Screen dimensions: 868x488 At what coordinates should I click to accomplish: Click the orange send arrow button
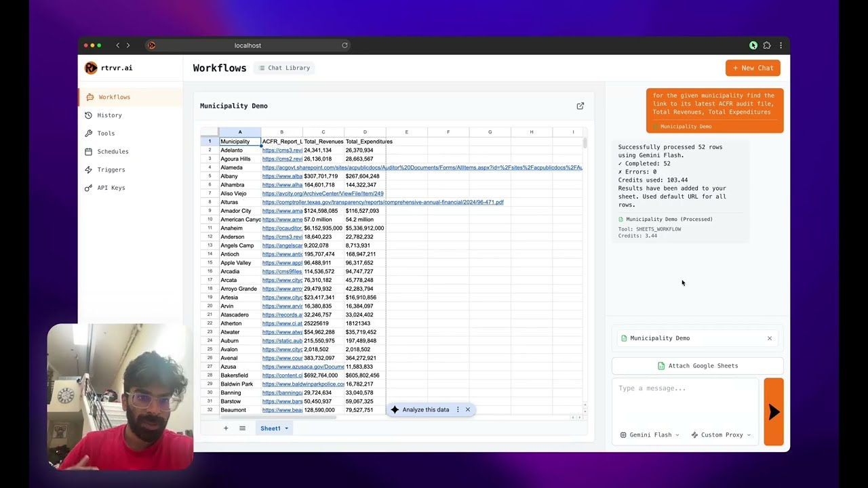click(774, 412)
